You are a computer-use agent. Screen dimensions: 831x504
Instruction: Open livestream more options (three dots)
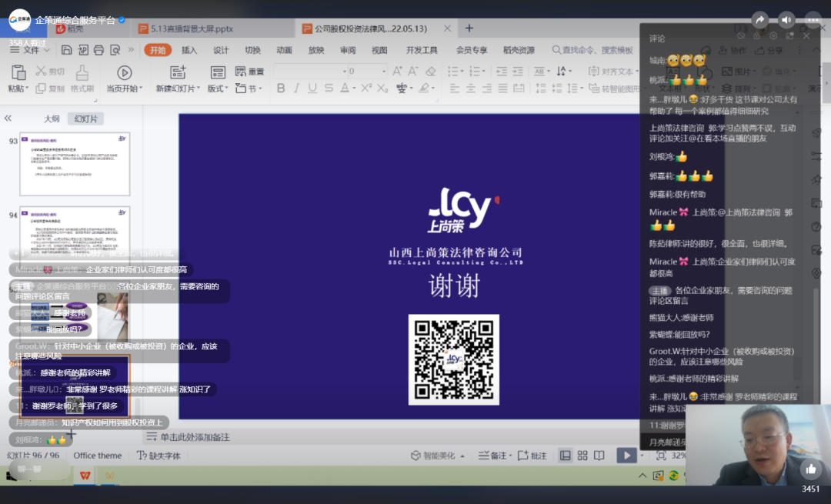(813, 19)
